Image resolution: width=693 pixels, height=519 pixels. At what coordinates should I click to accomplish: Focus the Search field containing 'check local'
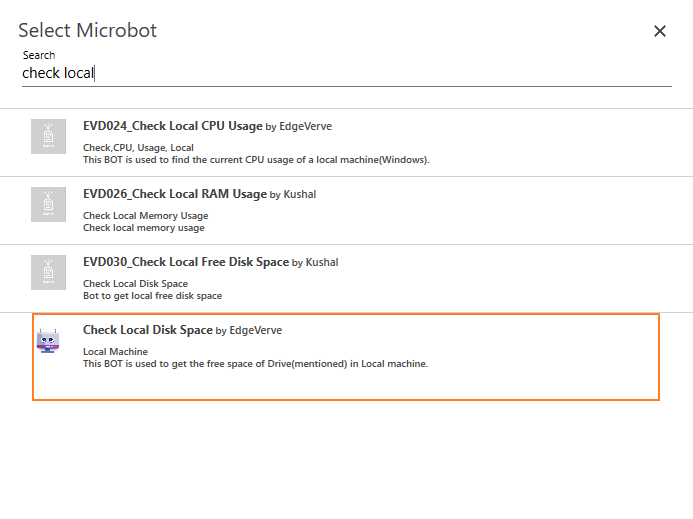(x=346, y=73)
